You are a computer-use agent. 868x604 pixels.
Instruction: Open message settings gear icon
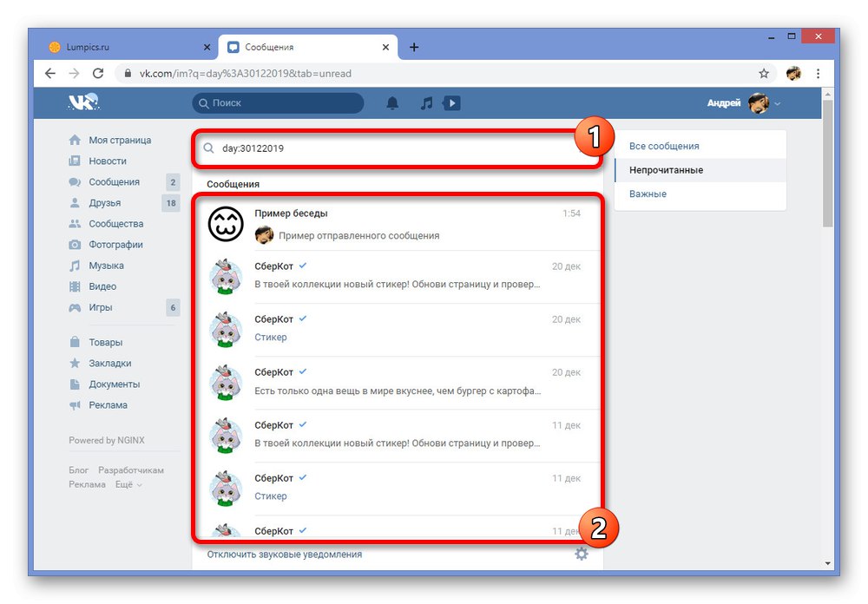[x=582, y=554]
